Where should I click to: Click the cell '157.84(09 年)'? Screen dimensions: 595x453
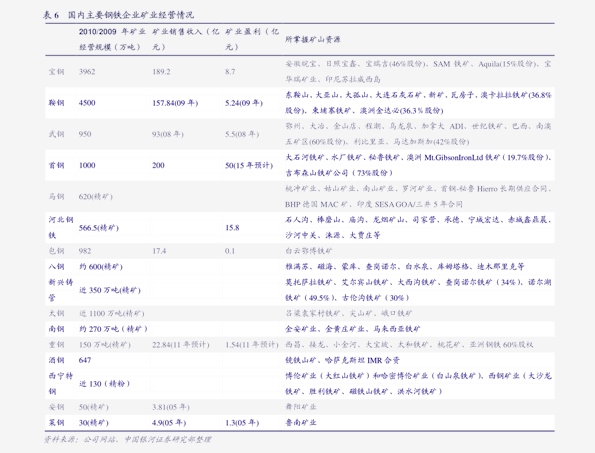[x=175, y=103]
